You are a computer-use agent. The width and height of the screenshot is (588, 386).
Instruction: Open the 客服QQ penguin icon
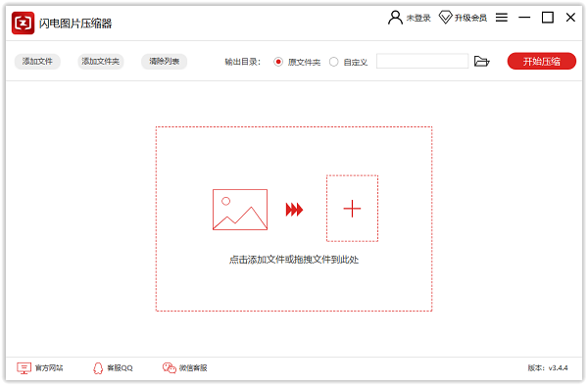98,368
